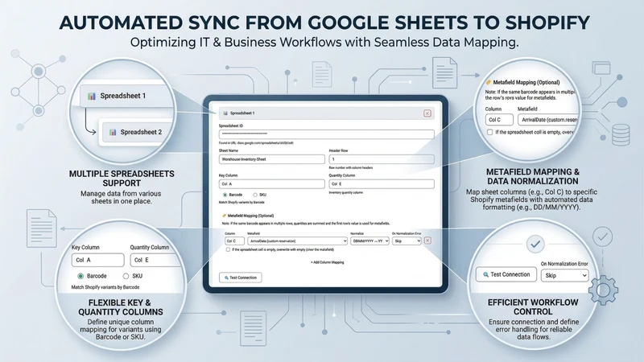
Task: Delete the column mapping row with red X
Action: coord(427,241)
